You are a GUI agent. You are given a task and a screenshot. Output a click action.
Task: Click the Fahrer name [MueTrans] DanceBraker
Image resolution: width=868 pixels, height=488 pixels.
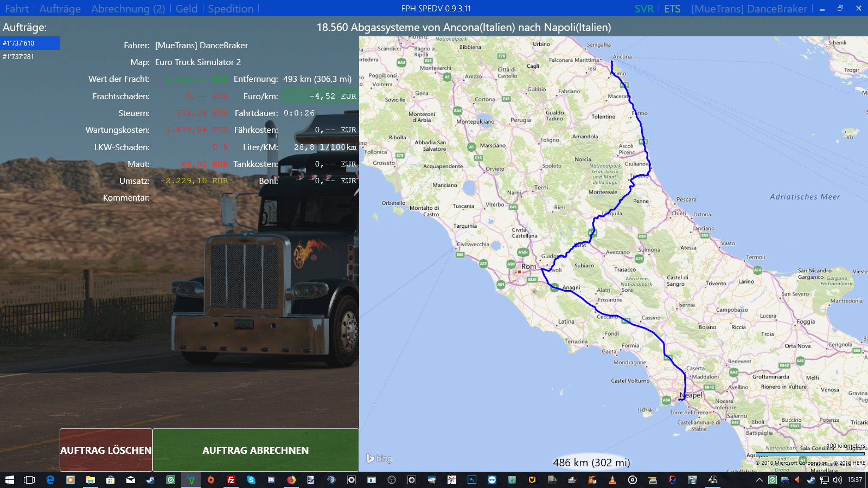(x=201, y=46)
